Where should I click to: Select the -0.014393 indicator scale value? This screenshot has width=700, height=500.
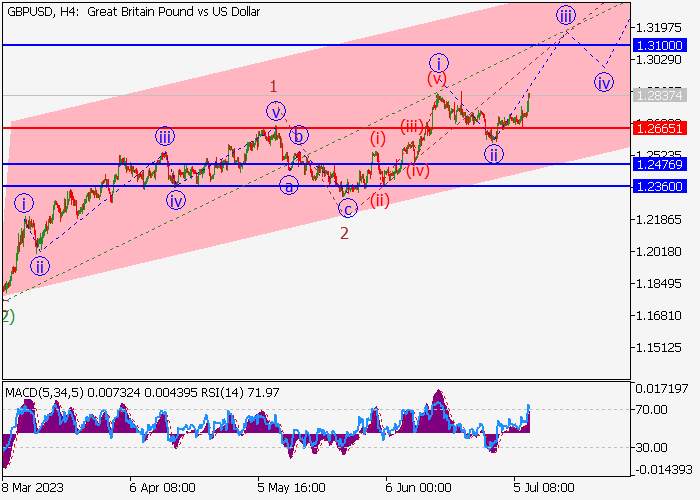(x=662, y=470)
